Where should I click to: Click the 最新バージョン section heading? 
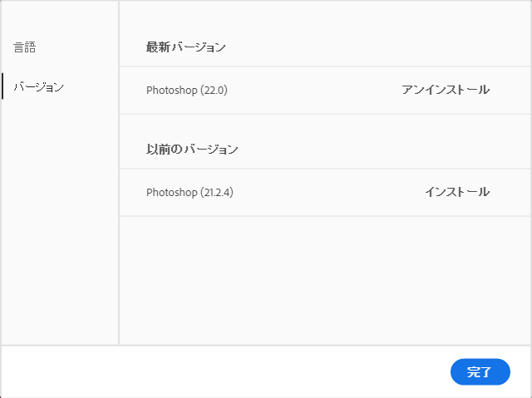(x=185, y=47)
